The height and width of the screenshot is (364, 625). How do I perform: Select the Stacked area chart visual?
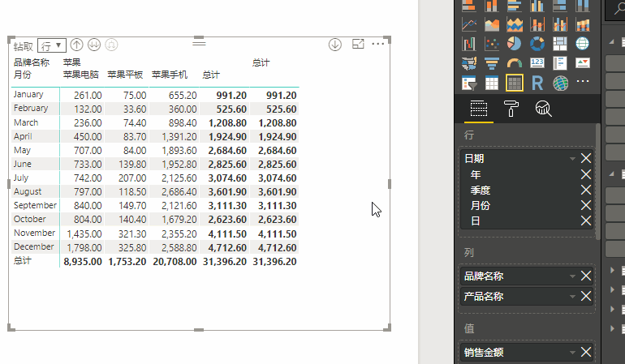(x=515, y=24)
